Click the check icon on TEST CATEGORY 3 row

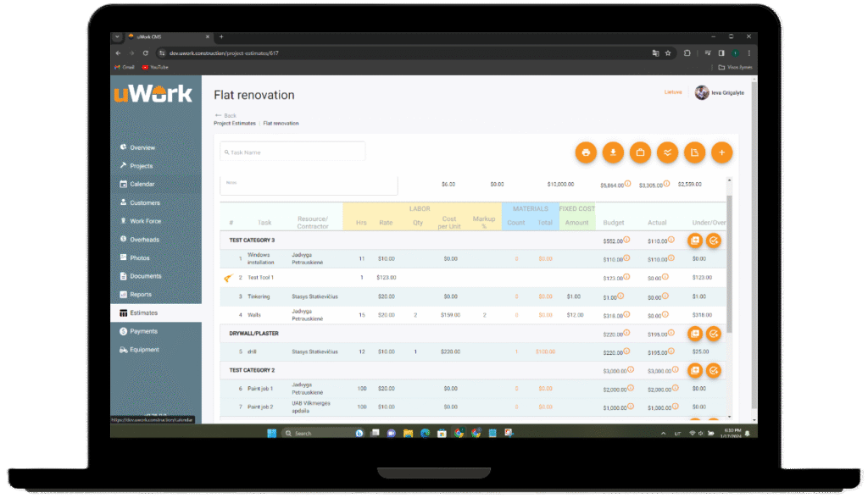(714, 241)
